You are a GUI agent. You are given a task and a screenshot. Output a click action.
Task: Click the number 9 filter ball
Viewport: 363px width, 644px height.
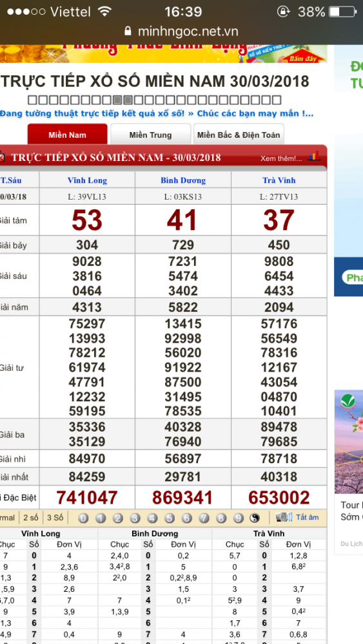click(x=239, y=518)
